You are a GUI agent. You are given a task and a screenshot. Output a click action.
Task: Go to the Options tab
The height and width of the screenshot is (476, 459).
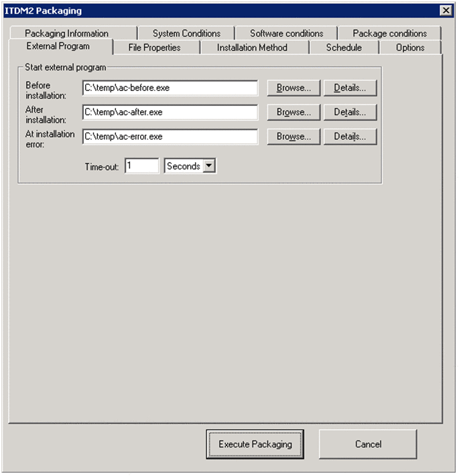pos(410,48)
